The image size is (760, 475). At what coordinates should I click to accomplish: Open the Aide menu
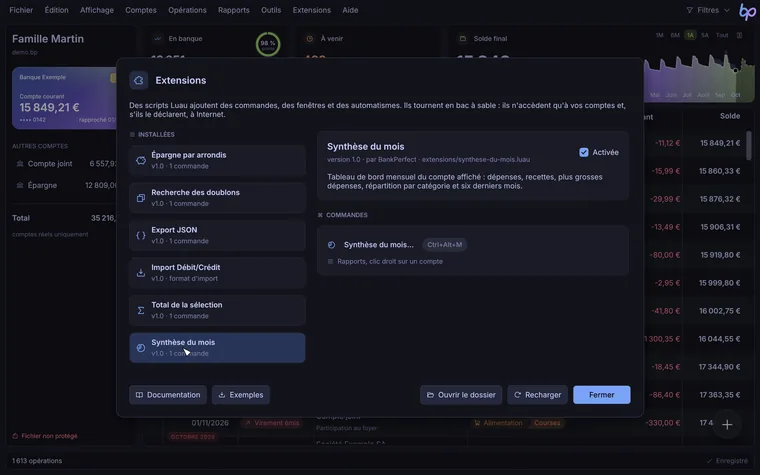click(350, 10)
